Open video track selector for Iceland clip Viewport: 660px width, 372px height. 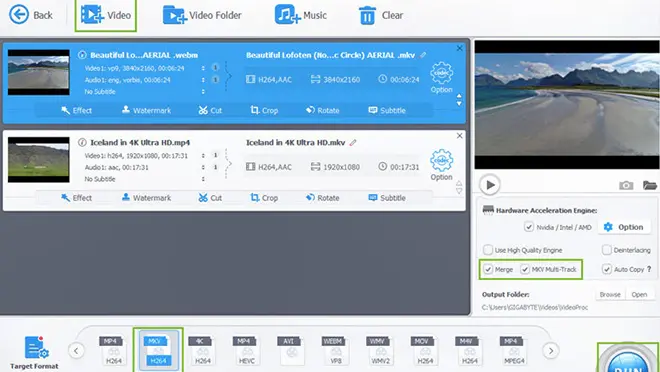(x=203, y=155)
